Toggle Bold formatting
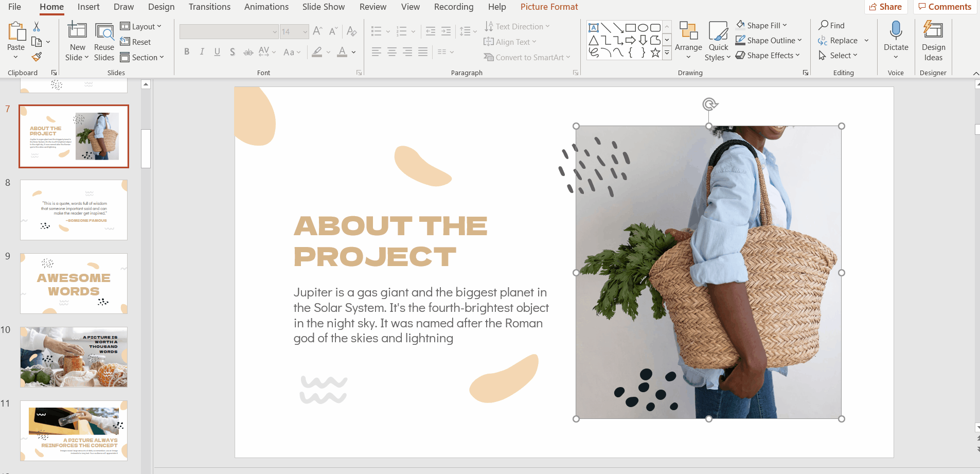This screenshot has height=474, width=980. pos(187,52)
